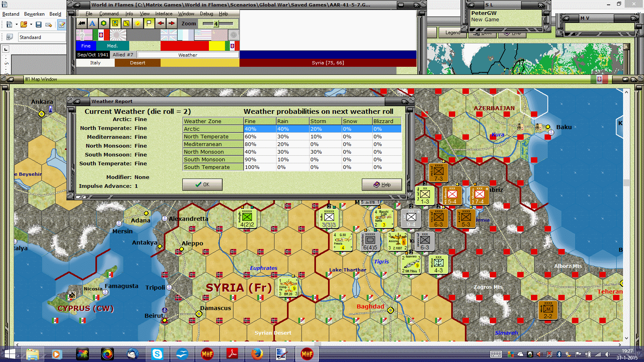This screenshot has width=644, height=362.
Task: Click the French tricolor flag
Action: (186, 35)
